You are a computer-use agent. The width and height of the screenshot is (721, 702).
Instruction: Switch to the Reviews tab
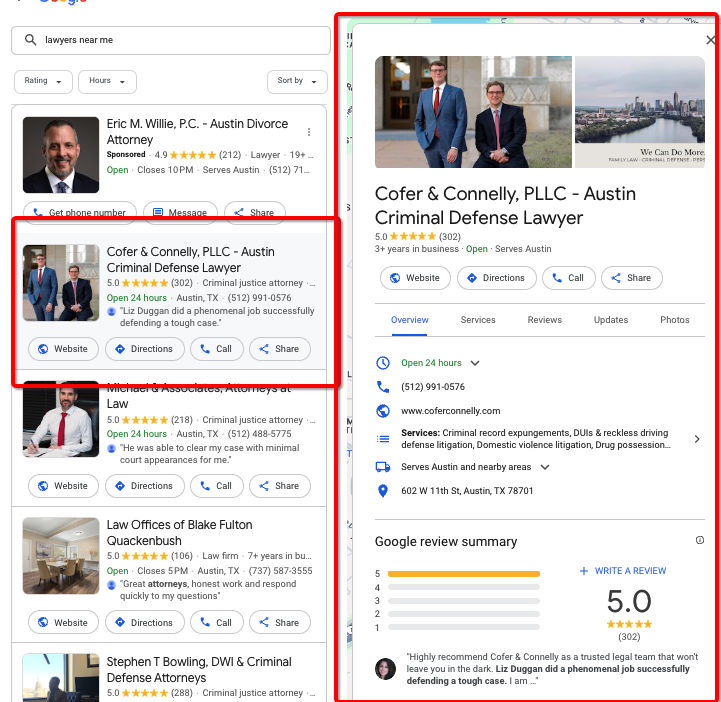544,320
